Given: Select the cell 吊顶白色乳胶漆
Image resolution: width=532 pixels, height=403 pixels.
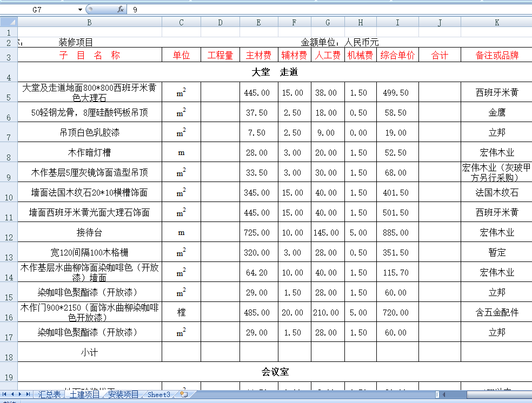Looking at the screenshot, I should 90,132.
